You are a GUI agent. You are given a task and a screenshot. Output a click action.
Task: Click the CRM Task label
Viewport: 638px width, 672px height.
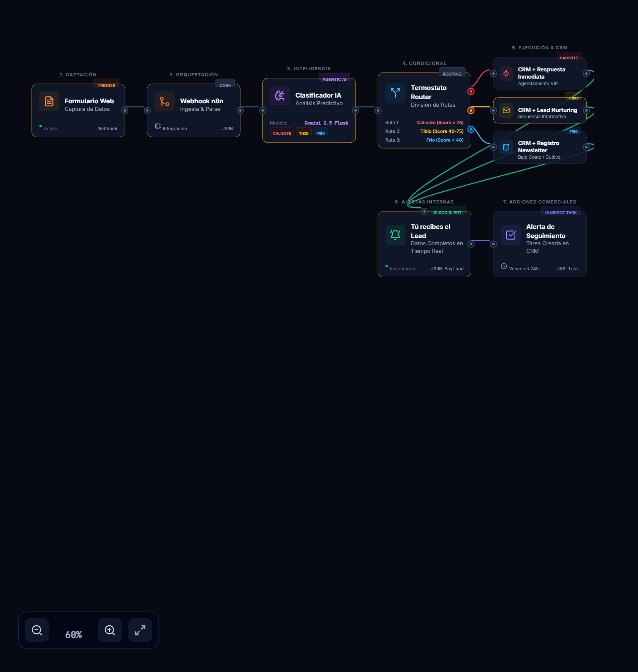[568, 269]
